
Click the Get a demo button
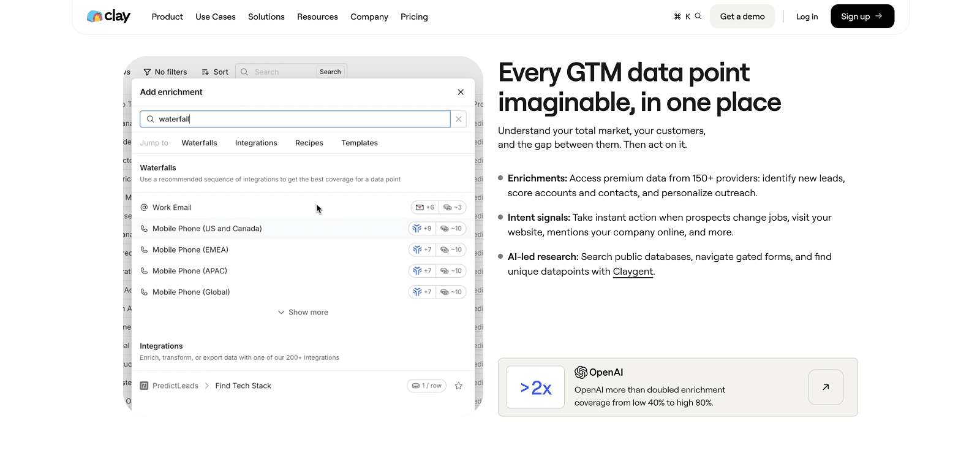tap(742, 17)
